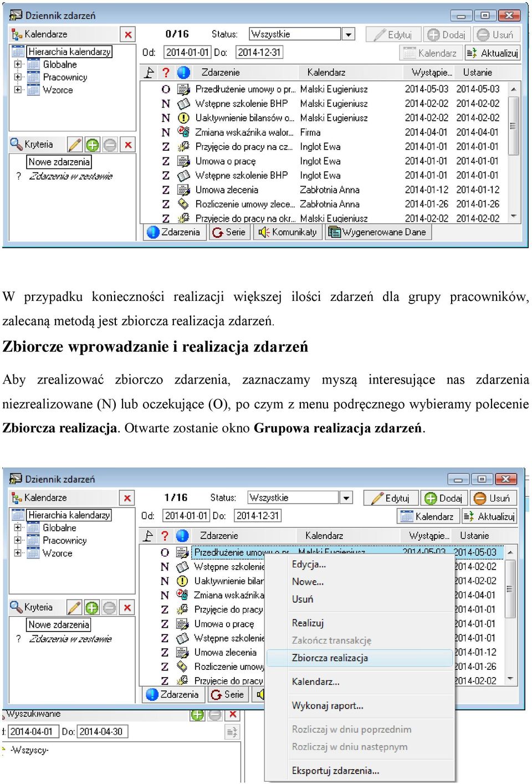Click the Do date field in the 1/16 window
This screenshot has height=784, width=532.
(258, 516)
